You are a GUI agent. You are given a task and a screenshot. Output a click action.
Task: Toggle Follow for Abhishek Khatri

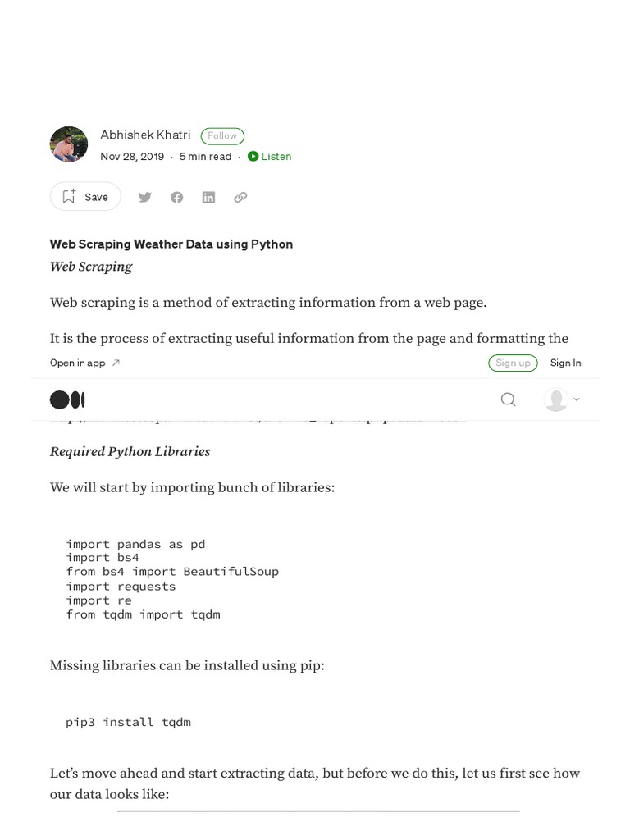(x=222, y=136)
